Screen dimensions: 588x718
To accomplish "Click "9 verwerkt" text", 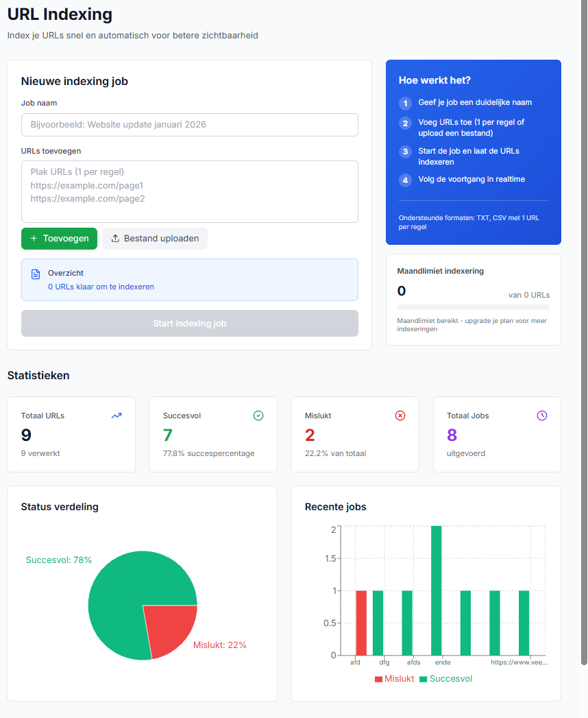I will (x=40, y=453).
